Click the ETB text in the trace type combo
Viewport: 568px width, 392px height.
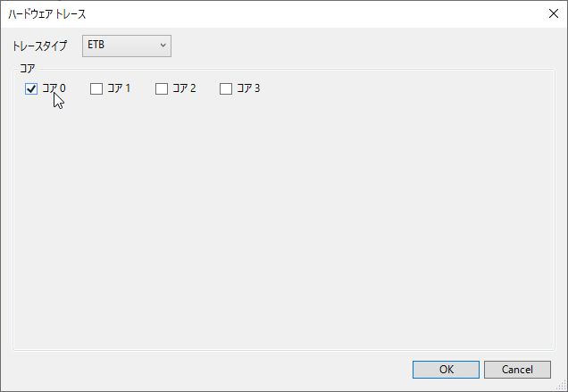[x=96, y=45]
